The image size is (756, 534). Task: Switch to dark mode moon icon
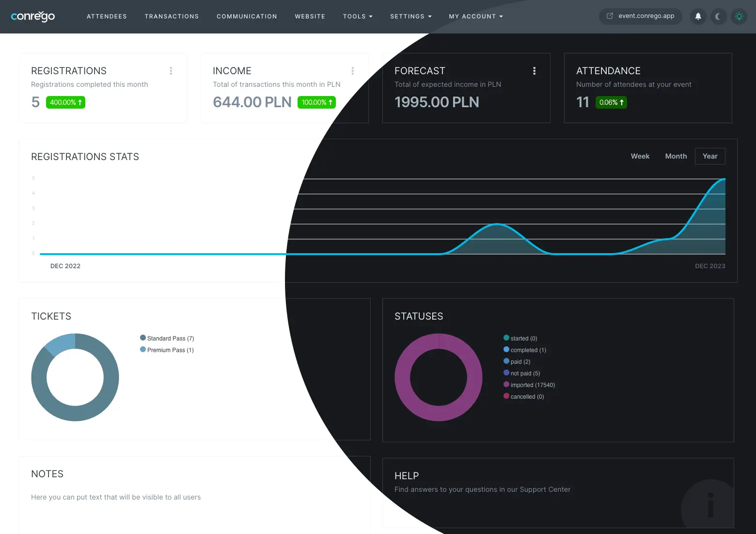(718, 16)
